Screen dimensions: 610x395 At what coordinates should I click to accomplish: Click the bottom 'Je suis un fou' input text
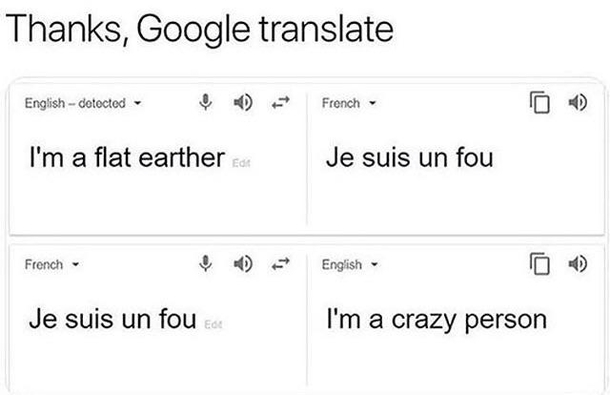pos(113,319)
